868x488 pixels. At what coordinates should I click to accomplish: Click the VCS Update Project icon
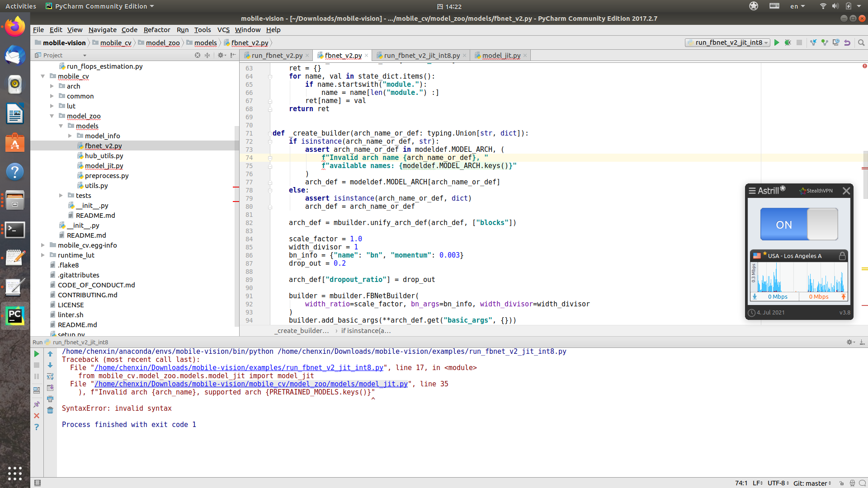(813, 42)
